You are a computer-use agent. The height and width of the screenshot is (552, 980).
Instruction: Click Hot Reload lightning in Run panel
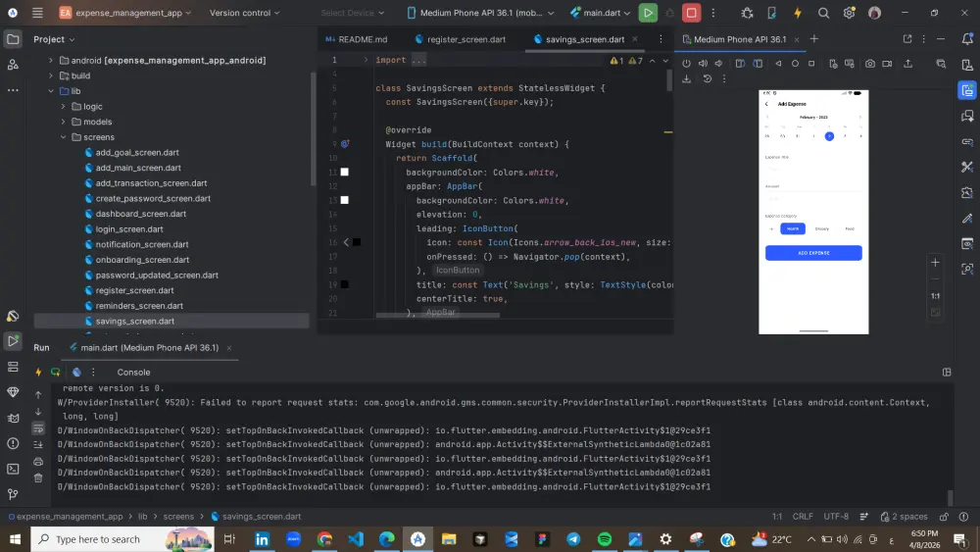point(38,372)
